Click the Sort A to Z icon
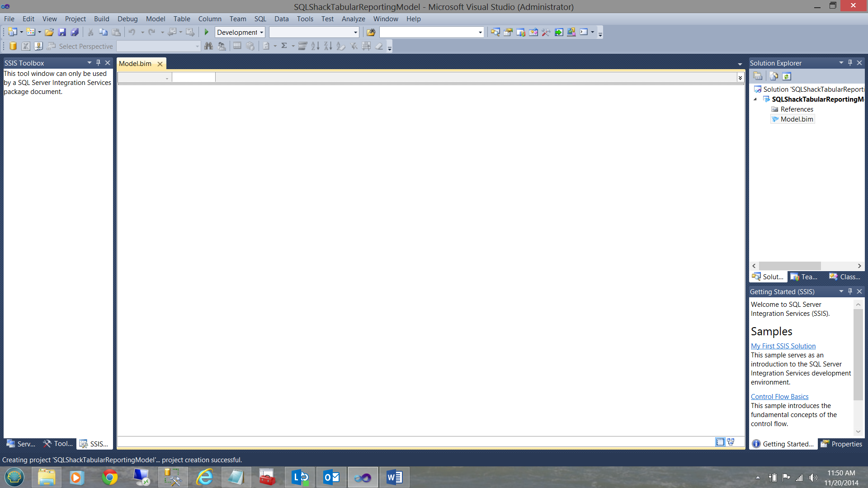 click(315, 46)
